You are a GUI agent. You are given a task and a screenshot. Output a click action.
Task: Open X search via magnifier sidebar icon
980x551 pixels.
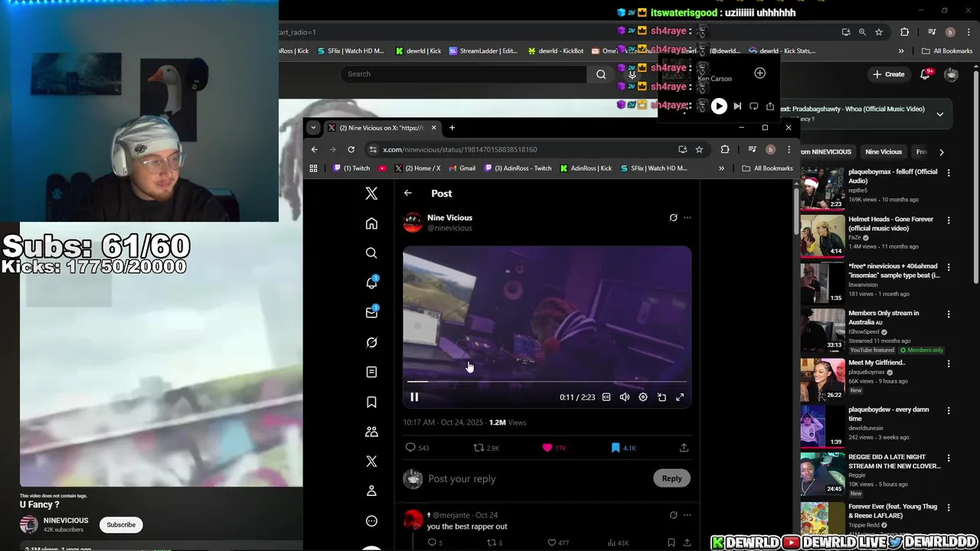click(x=371, y=253)
